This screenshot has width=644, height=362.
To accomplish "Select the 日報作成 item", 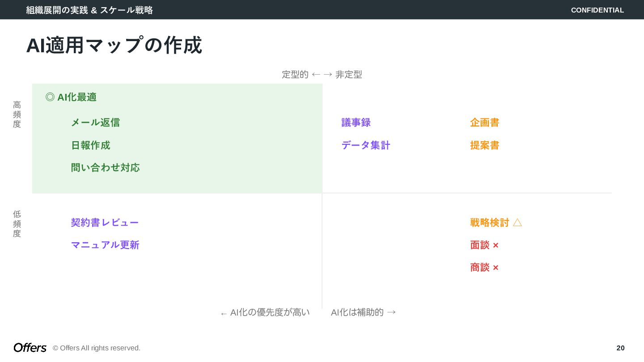I will pyautogui.click(x=90, y=145).
